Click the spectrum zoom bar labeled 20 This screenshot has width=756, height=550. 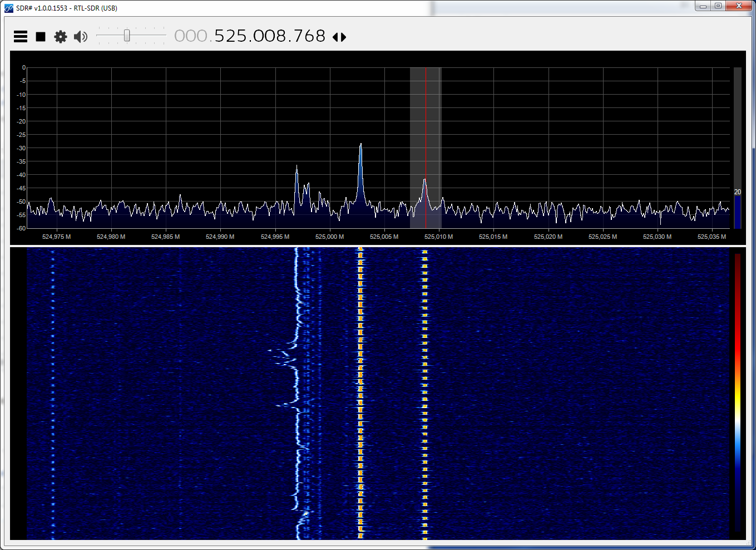pyautogui.click(x=738, y=148)
